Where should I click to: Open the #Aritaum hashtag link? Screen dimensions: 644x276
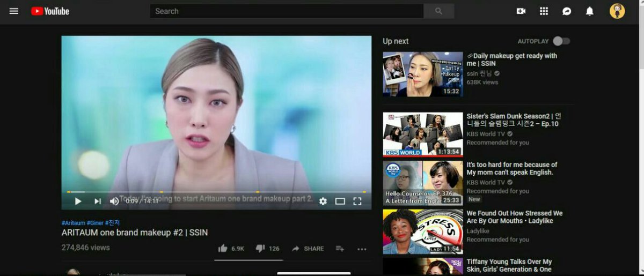pyautogui.click(x=74, y=222)
